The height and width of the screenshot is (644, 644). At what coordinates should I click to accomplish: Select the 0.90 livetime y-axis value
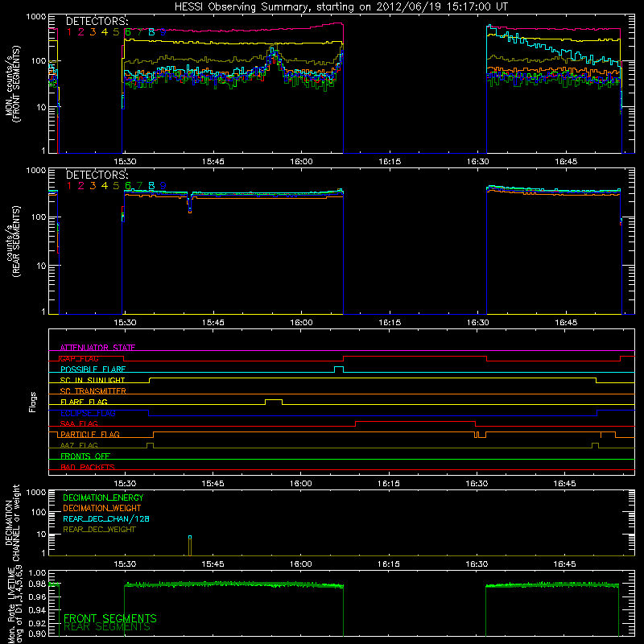tap(37, 634)
